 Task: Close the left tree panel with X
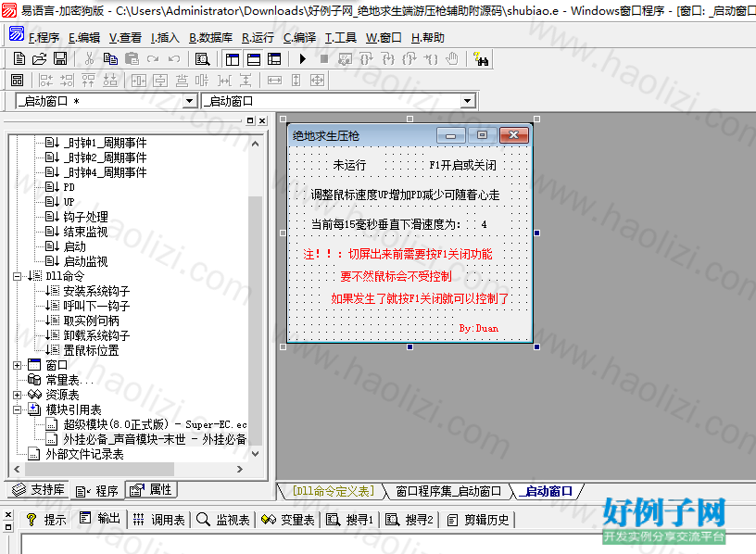click(x=262, y=121)
